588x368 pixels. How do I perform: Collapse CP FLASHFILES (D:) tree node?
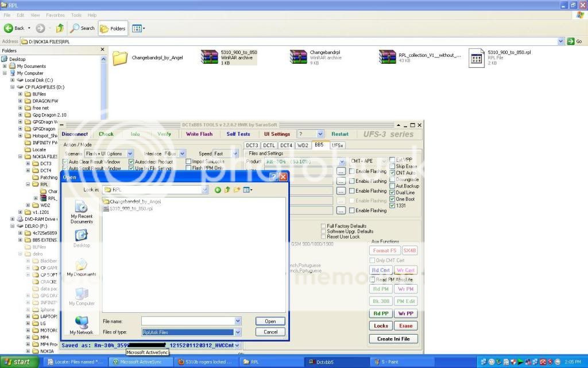[x=13, y=87]
